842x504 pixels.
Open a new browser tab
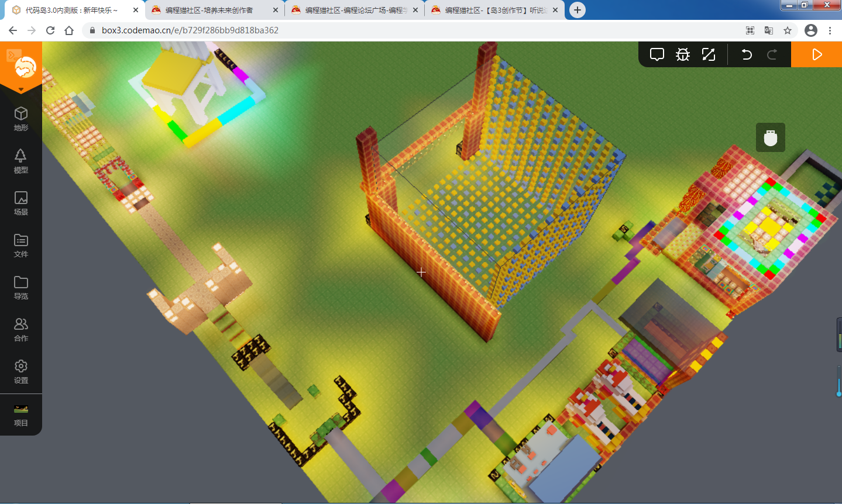578,10
